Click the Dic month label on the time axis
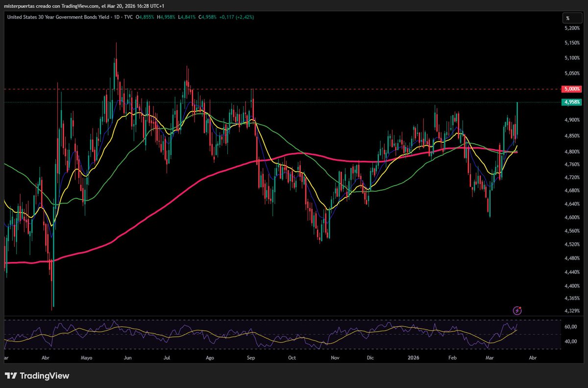588x388 pixels. [x=370, y=358]
